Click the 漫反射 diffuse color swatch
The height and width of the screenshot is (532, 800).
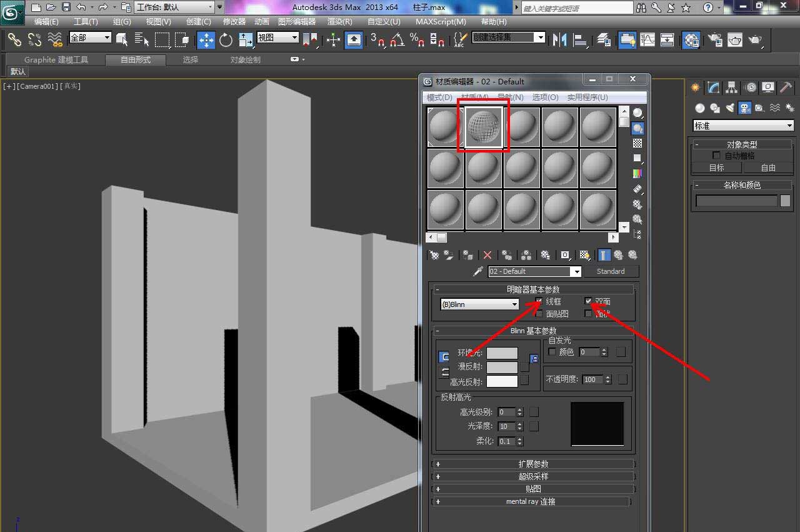tap(502, 367)
